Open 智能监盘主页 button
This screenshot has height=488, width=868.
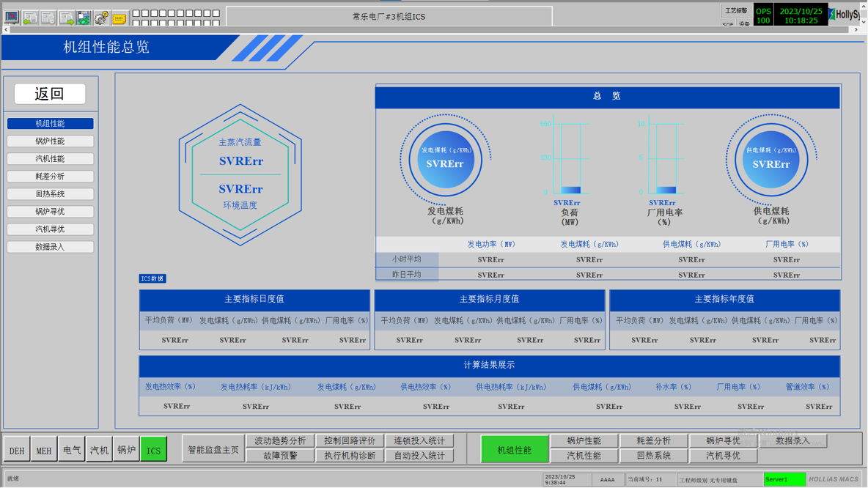[213, 450]
